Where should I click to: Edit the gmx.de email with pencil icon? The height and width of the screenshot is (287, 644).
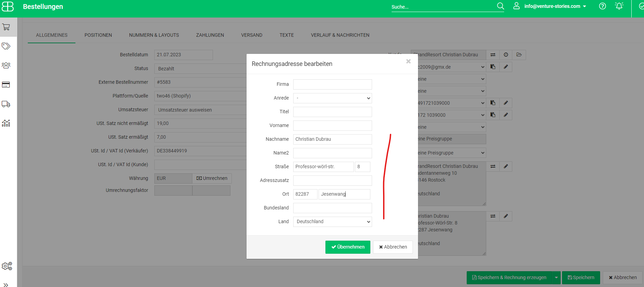506,67
